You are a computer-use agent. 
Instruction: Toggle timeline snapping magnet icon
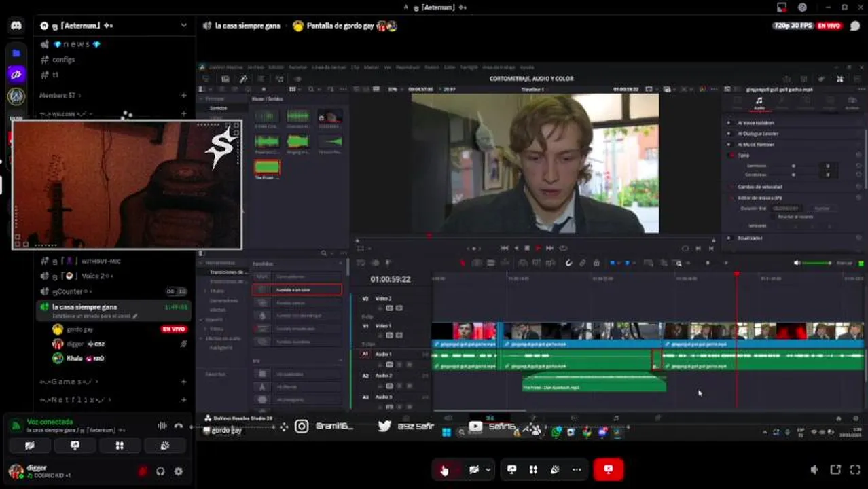tap(569, 263)
